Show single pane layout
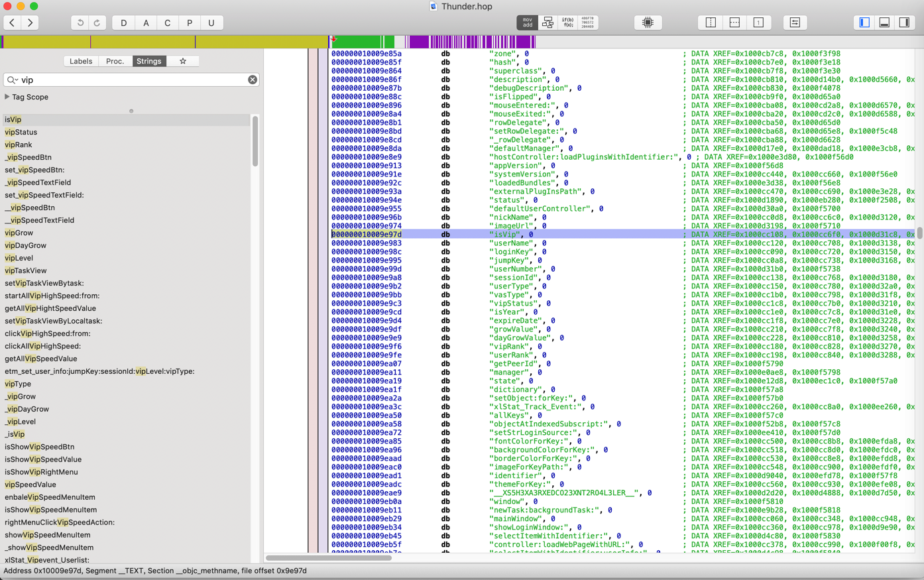The image size is (924, 580). 758,23
